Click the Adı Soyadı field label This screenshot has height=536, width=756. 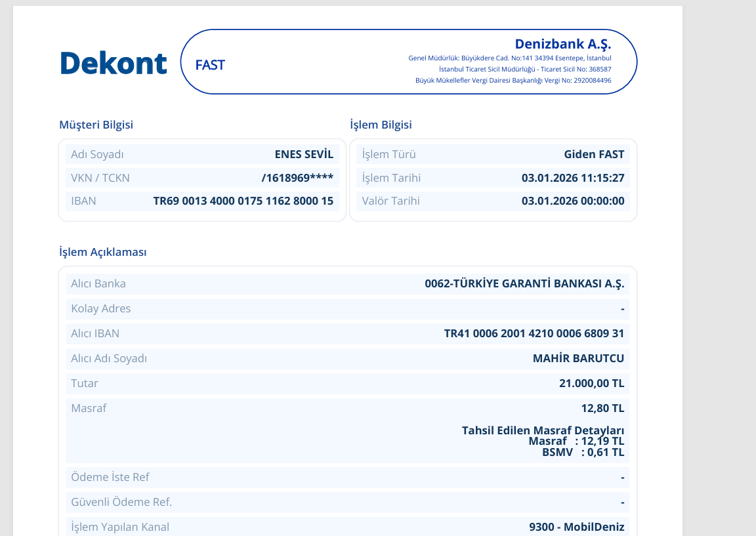click(x=97, y=154)
